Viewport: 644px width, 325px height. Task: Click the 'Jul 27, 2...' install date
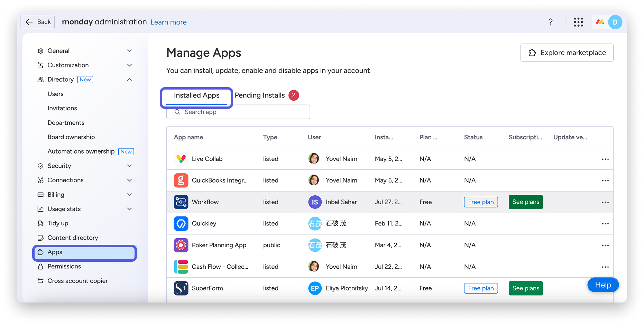(x=388, y=202)
